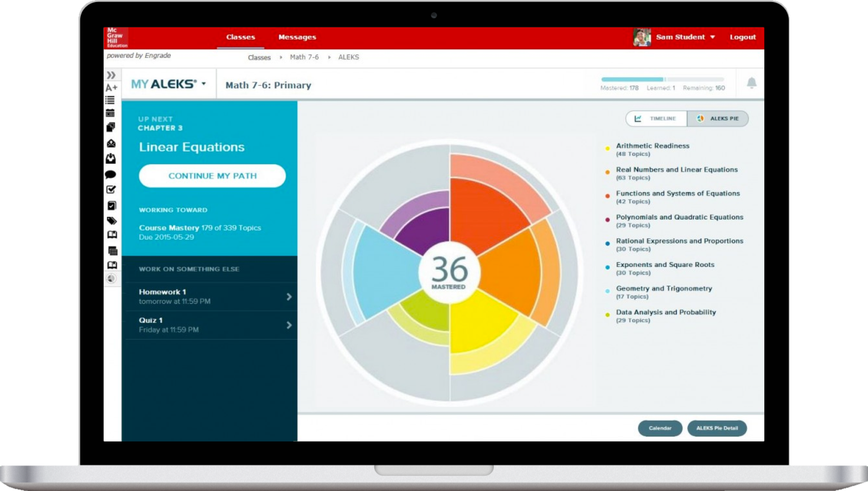Switch to the Messages tab
The width and height of the screenshot is (868, 491).
(x=297, y=37)
